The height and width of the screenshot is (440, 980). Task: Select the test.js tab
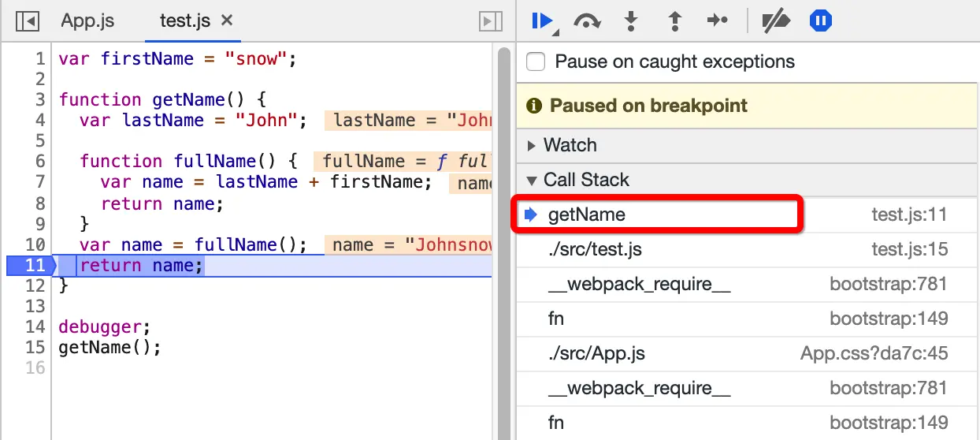pos(184,21)
